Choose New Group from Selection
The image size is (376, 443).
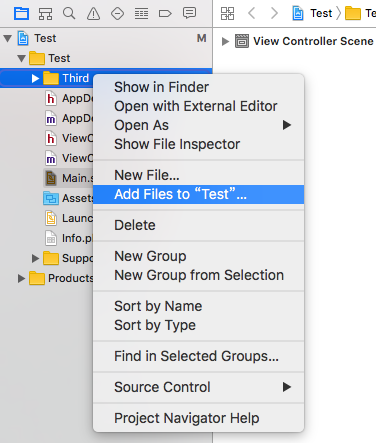199,275
